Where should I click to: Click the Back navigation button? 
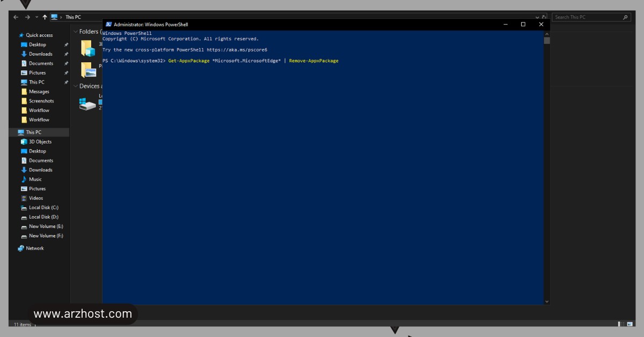(15, 17)
